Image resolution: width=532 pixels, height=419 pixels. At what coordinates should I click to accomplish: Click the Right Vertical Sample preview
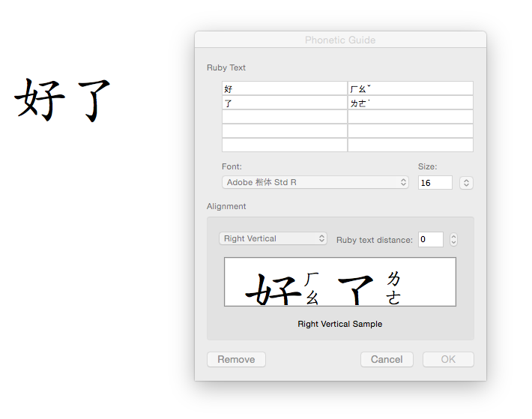click(340, 282)
